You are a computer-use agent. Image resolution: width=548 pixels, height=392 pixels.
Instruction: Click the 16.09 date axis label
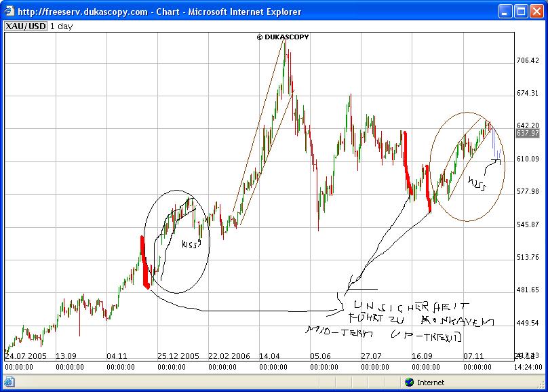tap(422, 355)
